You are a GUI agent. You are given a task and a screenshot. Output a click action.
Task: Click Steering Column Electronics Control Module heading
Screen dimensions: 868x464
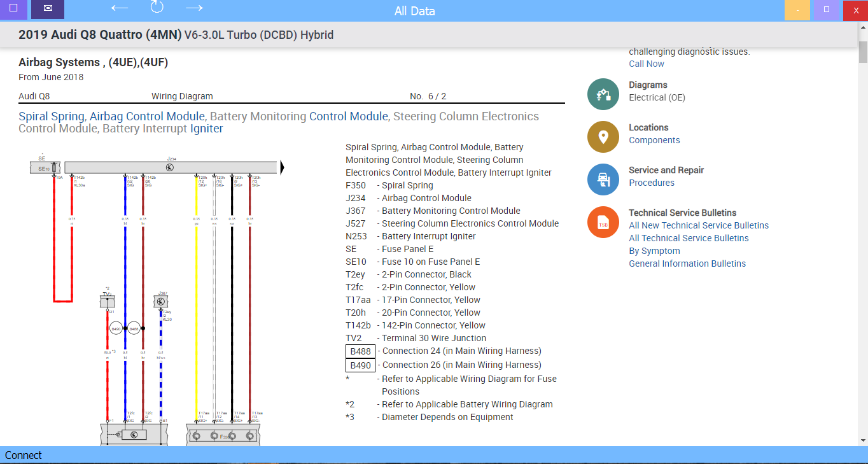click(x=279, y=122)
